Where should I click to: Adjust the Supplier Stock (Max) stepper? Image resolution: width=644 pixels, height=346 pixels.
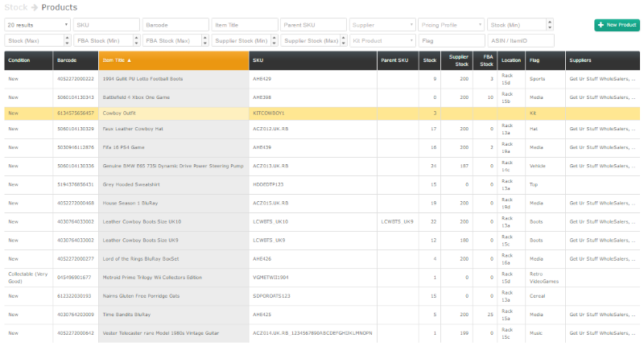point(344,40)
